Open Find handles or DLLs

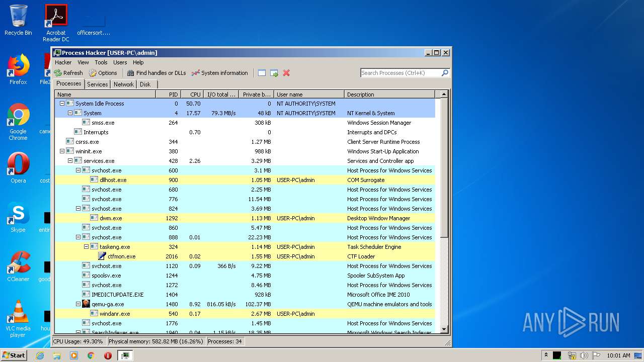156,73
